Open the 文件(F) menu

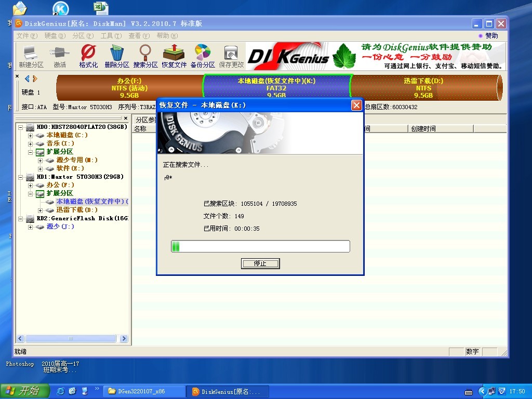tap(27, 36)
